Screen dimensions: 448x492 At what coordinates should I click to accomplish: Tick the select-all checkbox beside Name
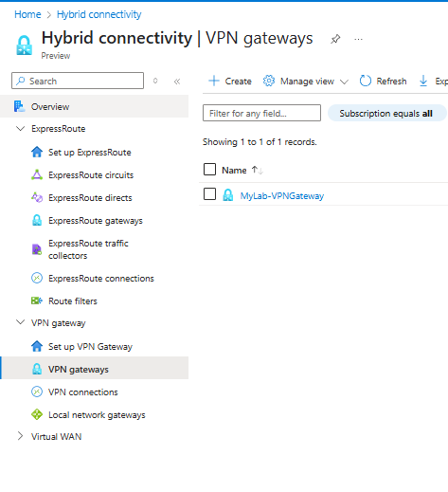209,170
